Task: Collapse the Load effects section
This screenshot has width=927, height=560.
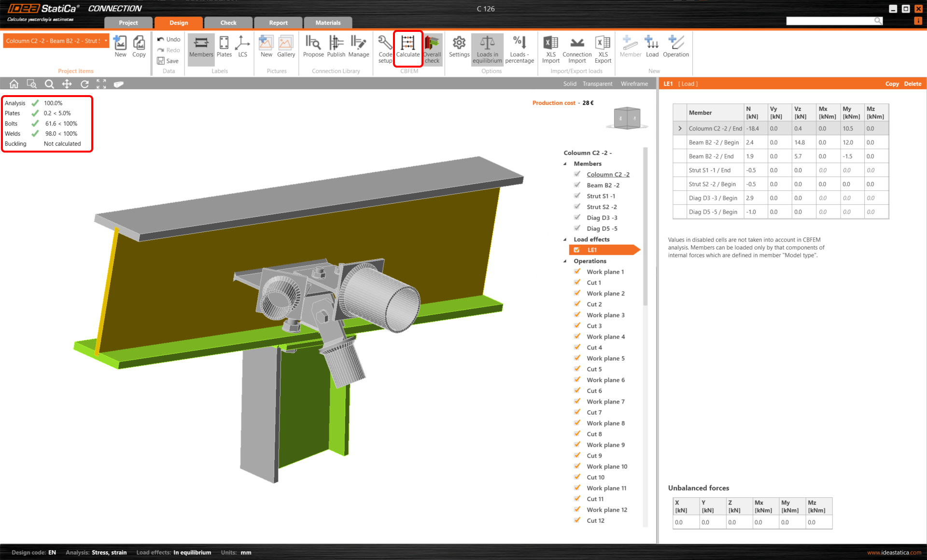Action: click(565, 239)
